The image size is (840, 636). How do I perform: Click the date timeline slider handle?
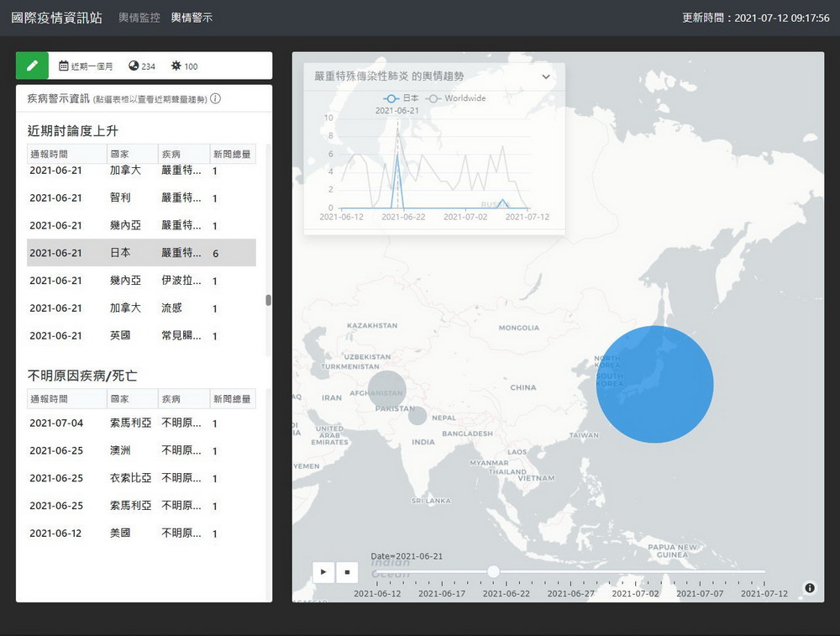coord(493,571)
